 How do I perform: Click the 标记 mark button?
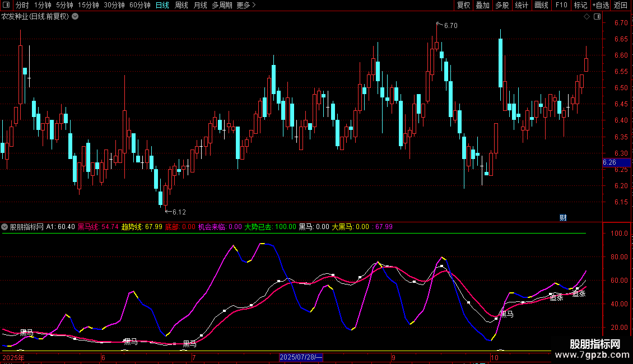(580, 5)
